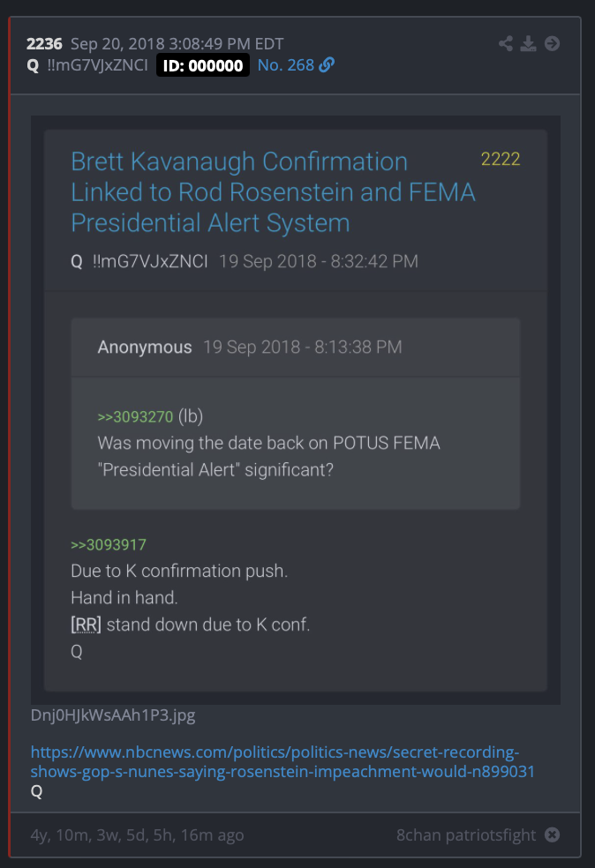Click the relative time '4y, 10m' footer text
Image resolution: width=595 pixels, height=868 pixels.
pyautogui.click(x=137, y=834)
